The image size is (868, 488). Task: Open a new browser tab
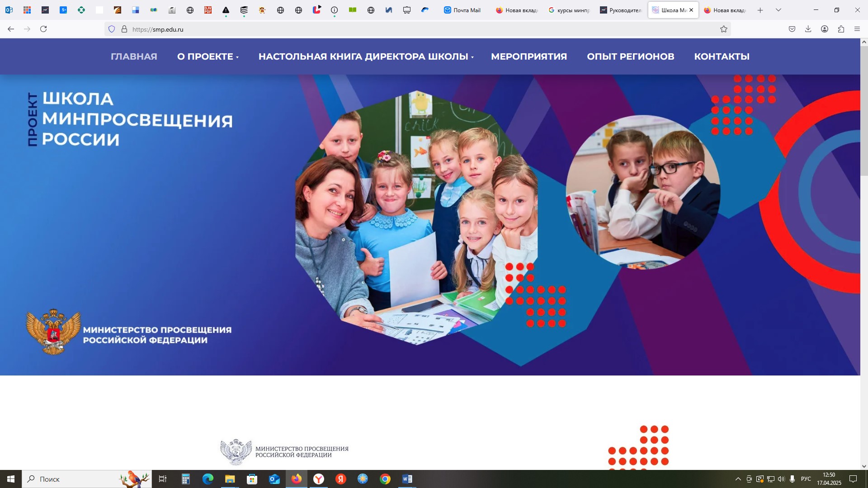pyautogui.click(x=760, y=10)
